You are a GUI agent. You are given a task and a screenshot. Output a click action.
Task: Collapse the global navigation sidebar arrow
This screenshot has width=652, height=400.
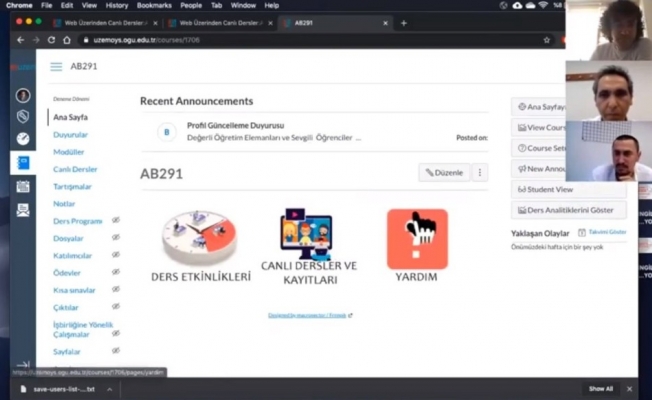(x=23, y=364)
